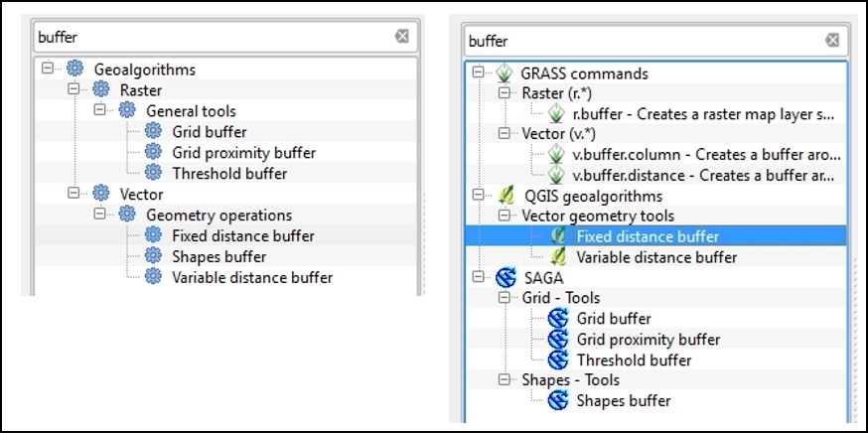Collapse the Shapes - Tools group
Screen dimensions: 868x433
click(x=505, y=379)
